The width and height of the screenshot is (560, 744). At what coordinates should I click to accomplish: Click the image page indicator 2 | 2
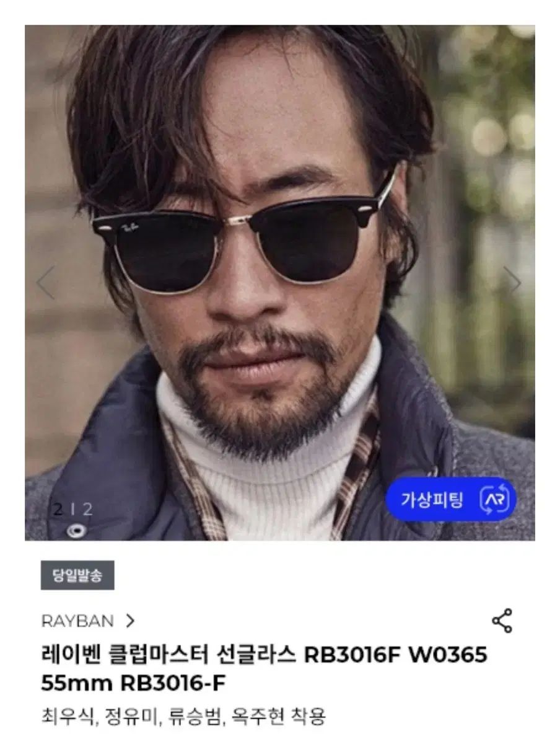tap(72, 510)
